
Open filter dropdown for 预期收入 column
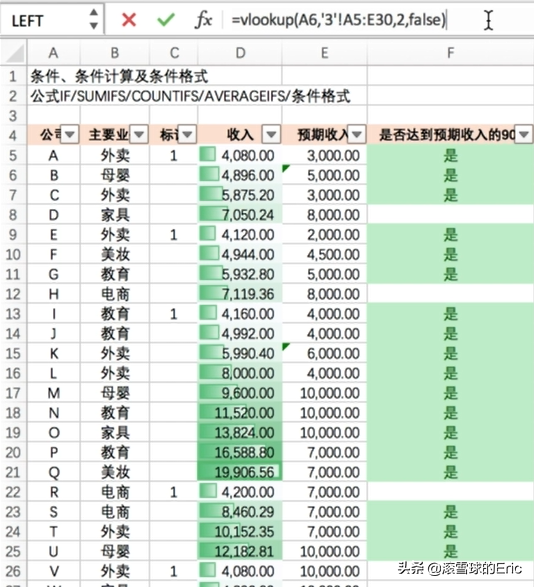click(x=357, y=134)
